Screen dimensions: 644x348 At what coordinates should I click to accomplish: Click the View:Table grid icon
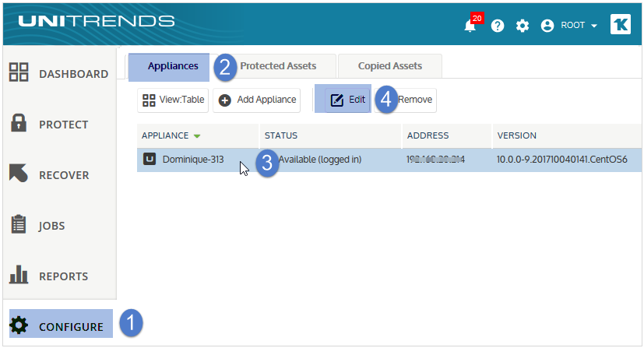coord(149,100)
